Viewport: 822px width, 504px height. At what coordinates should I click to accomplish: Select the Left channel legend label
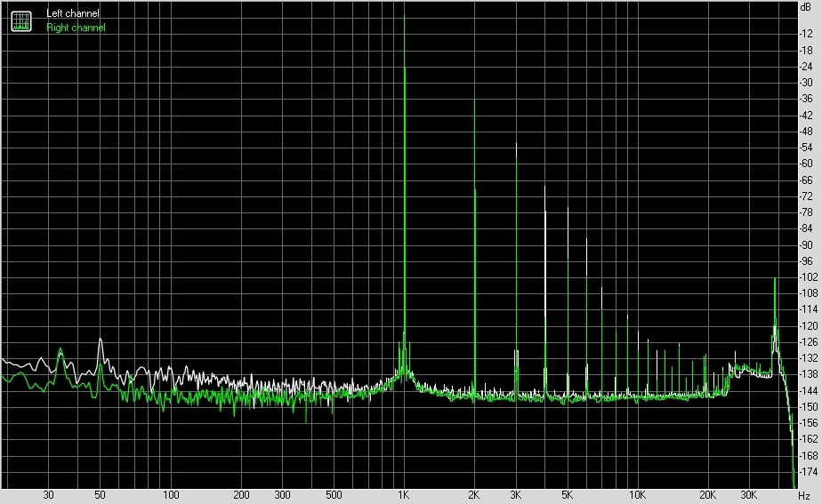pyautogui.click(x=73, y=14)
